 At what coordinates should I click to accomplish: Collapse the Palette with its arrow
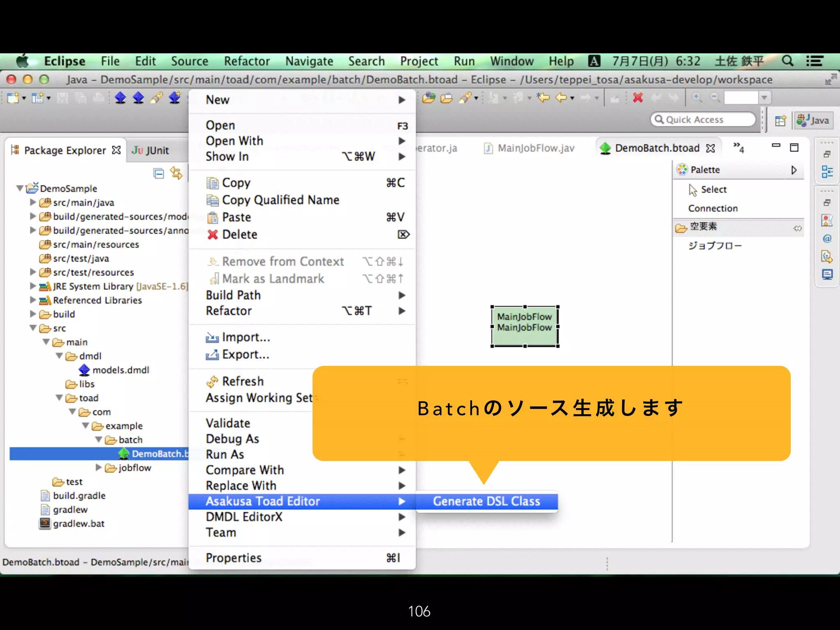pyautogui.click(x=794, y=170)
